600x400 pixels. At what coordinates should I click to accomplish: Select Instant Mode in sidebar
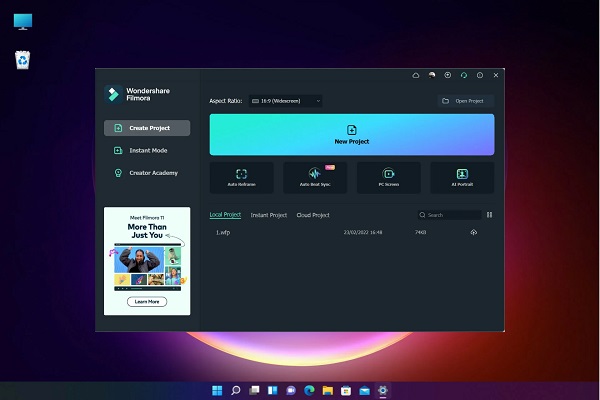[x=147, y=150]
